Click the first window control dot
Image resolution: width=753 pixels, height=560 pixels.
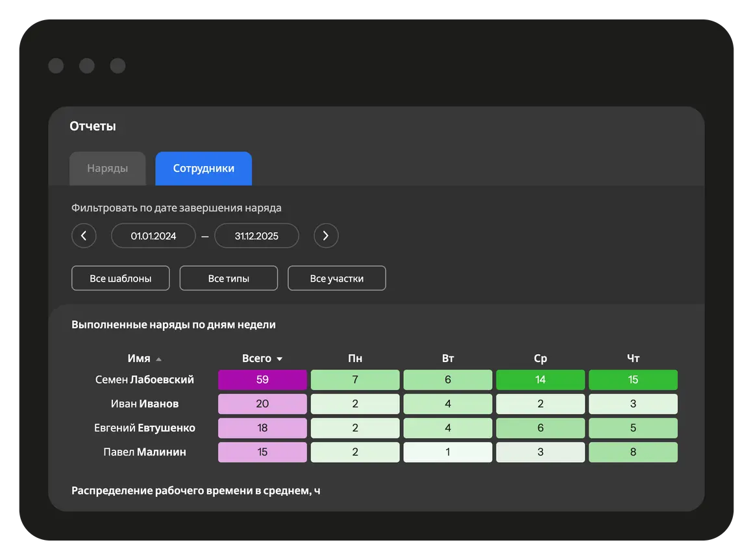coord(56,66)
